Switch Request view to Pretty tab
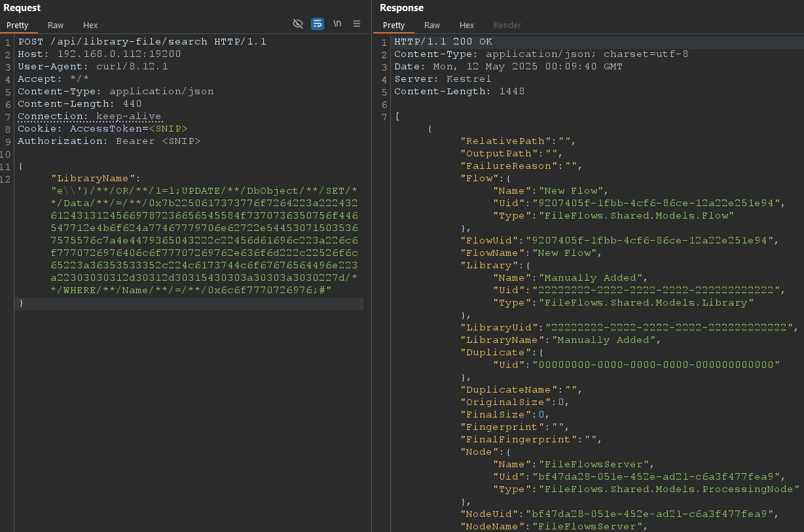Image resolution: width=804 pixels, height=532 pixels. click(18, 25)
